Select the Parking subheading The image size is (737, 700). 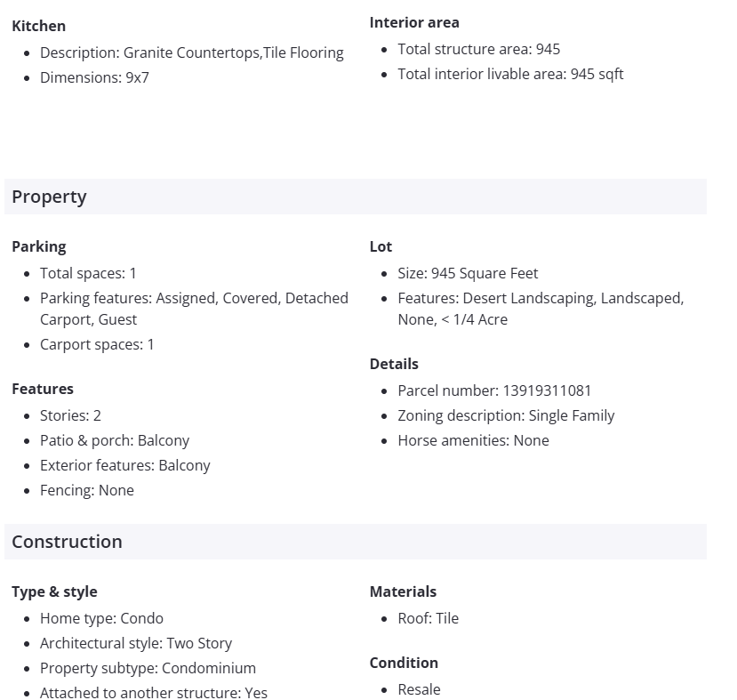tap(38, 246)
